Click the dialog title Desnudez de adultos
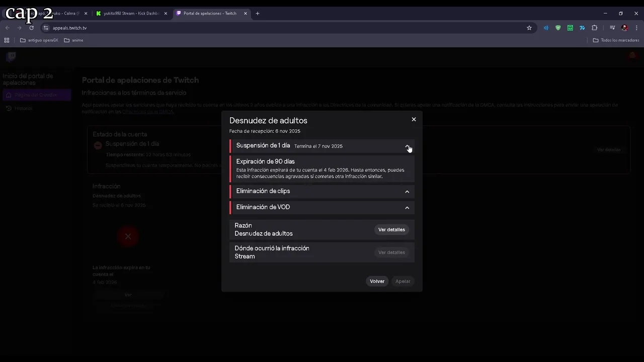 268,121
